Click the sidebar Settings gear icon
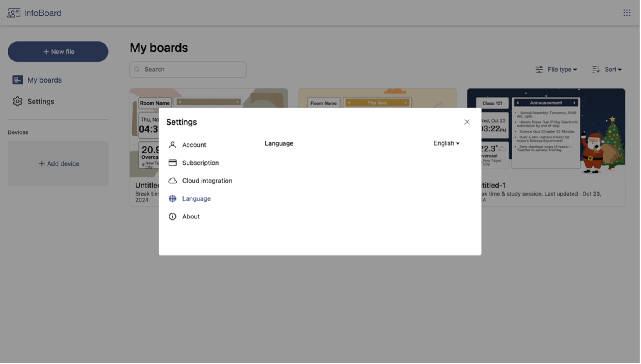The height and width of the screenshot is (364, 641). pyautogui.click(x=18, y=102)
